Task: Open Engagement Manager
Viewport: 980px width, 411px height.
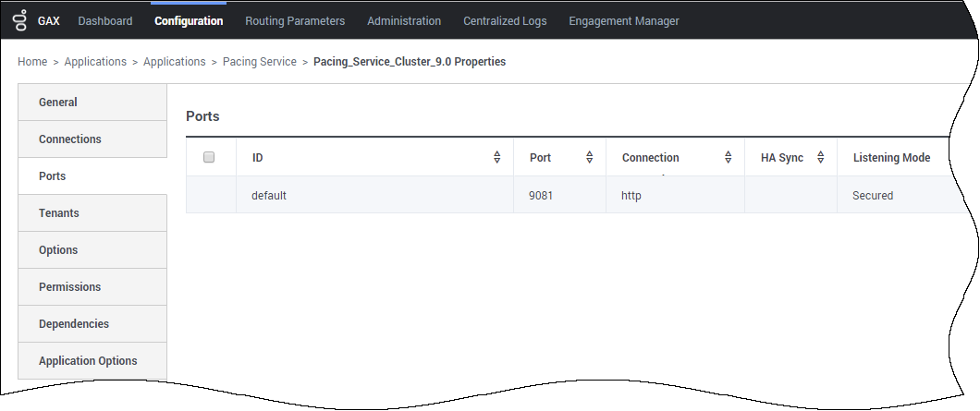Action: 624,20
